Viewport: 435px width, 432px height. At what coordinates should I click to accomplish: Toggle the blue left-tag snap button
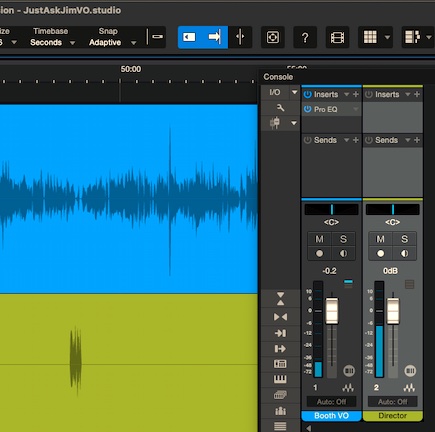tap(189, 37)
